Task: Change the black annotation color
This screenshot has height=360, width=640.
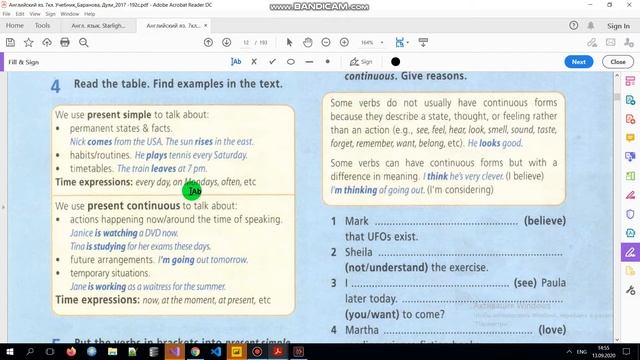Action: pos(395,62)
